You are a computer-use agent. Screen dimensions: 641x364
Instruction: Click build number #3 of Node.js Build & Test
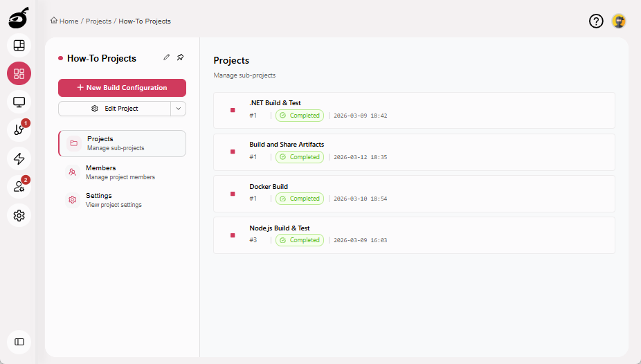[x=253, y=240]
